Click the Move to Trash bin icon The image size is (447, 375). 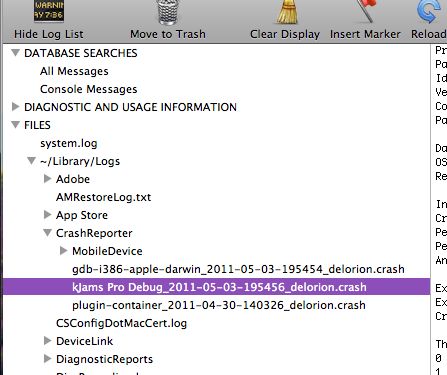(x=168, y=12)
